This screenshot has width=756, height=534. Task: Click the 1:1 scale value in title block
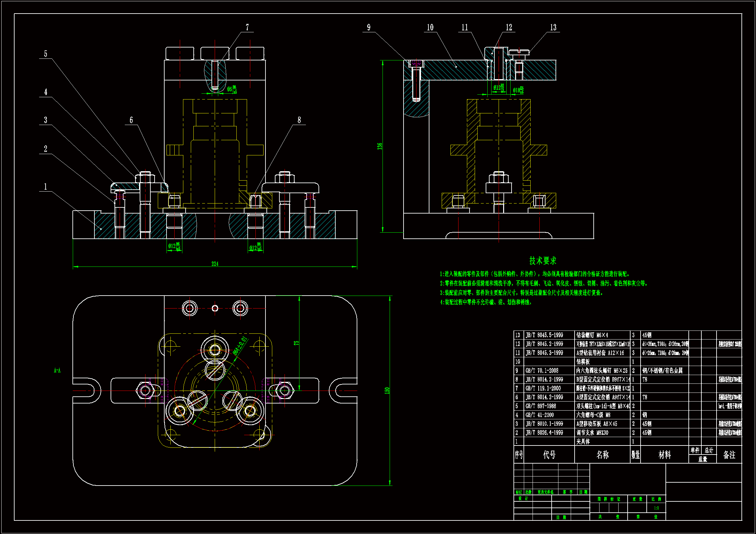point(656,508)
